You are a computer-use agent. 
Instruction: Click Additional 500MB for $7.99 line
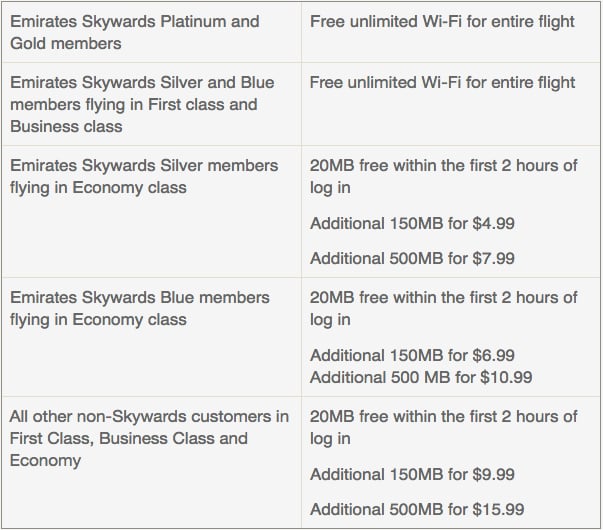tap(412, 258)
